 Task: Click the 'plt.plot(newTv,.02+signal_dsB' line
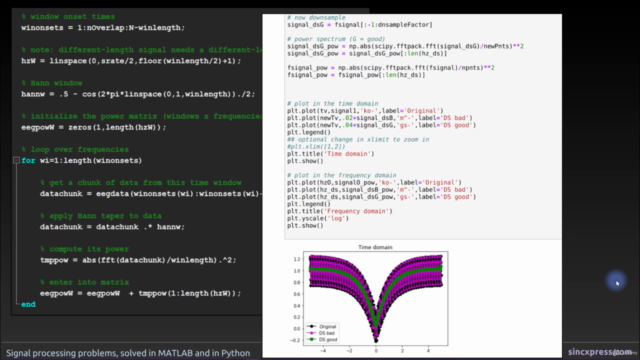point(380,118)
